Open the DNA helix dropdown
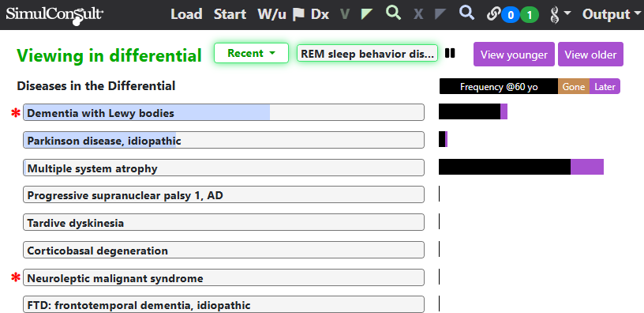 pos(560,15)
